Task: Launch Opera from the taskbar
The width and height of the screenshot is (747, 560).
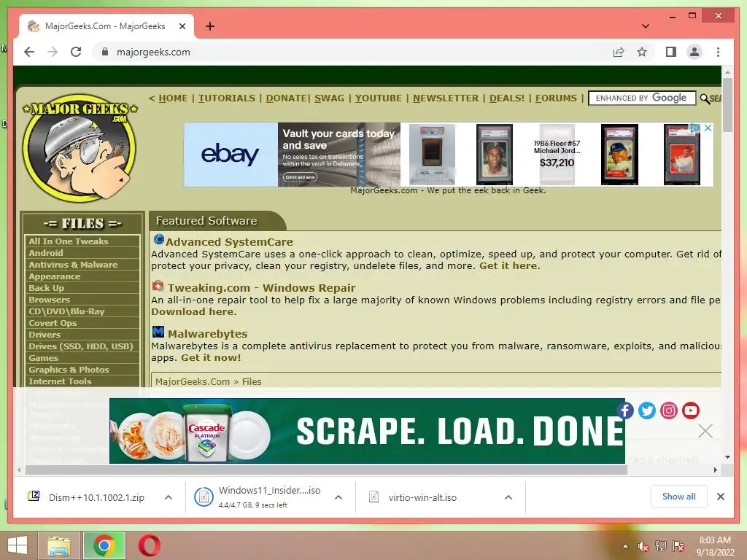Action: (x=149, y=545)
